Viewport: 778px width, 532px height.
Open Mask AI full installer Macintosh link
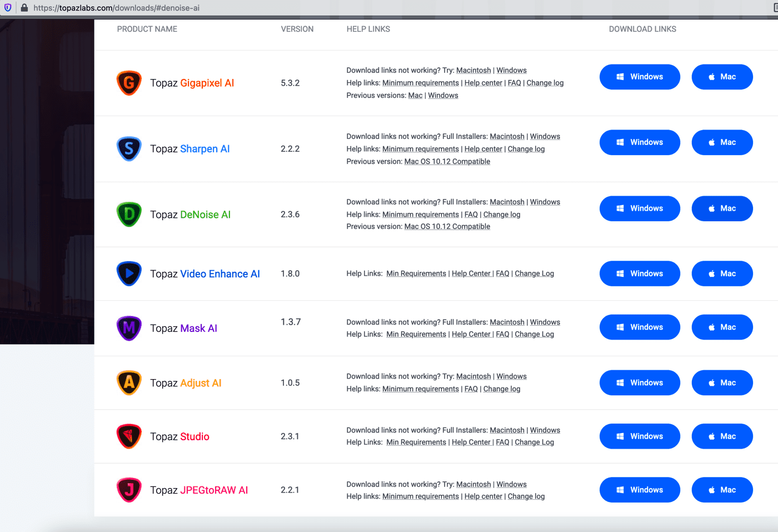point(507,322)
